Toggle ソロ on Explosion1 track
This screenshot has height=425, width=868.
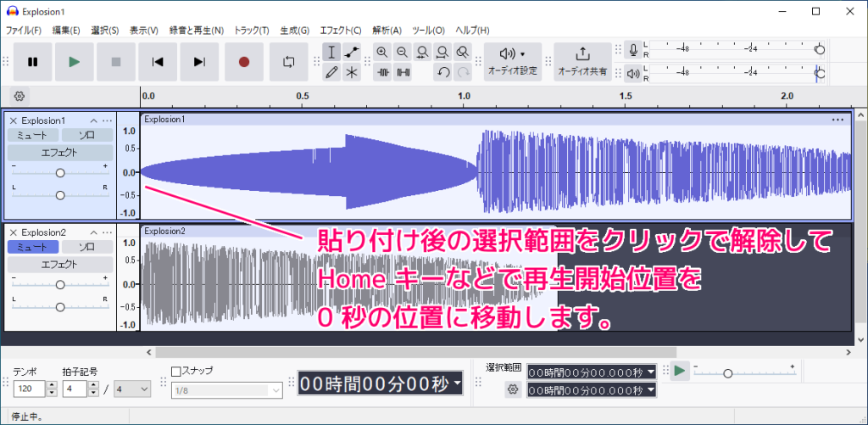(87, 135)
